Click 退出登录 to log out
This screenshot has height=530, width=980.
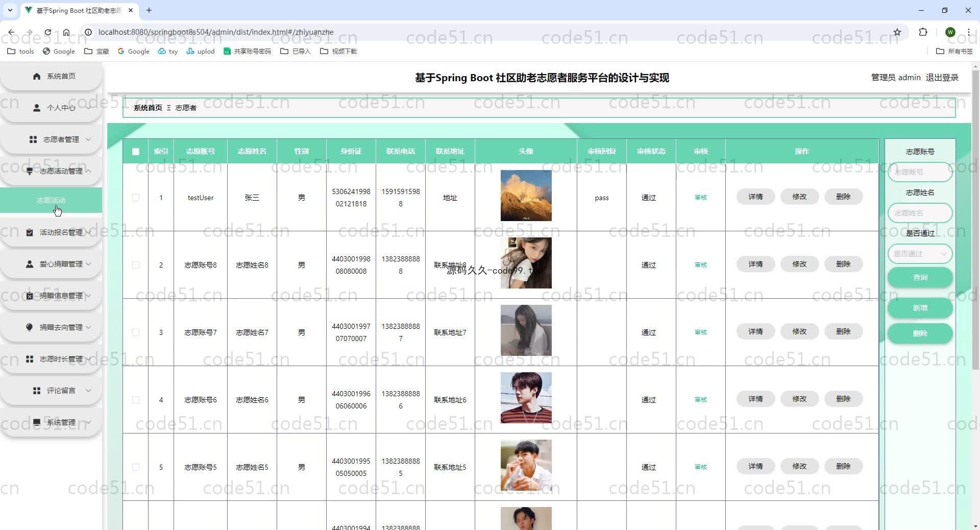pyautogui.click(x=942, y=78)
